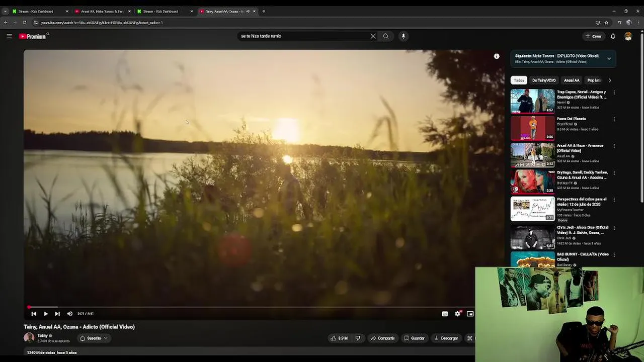
Task: Close the Tainy, Anuel AA active tab
Action: pos(254,11)
